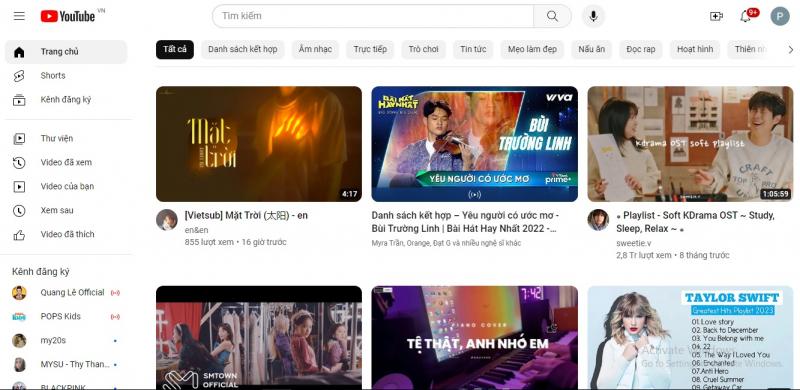Select the Mẹo làm đẹp chip
This screenshot has width=800, height=390.
[x=532, y=50]
